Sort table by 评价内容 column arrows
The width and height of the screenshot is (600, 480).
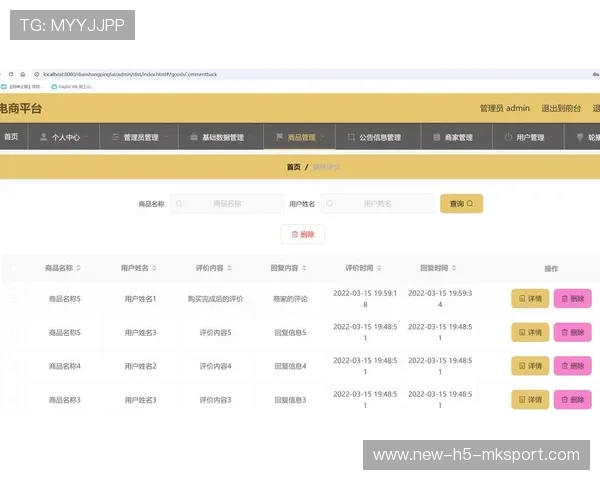click(x=229, y=268)
